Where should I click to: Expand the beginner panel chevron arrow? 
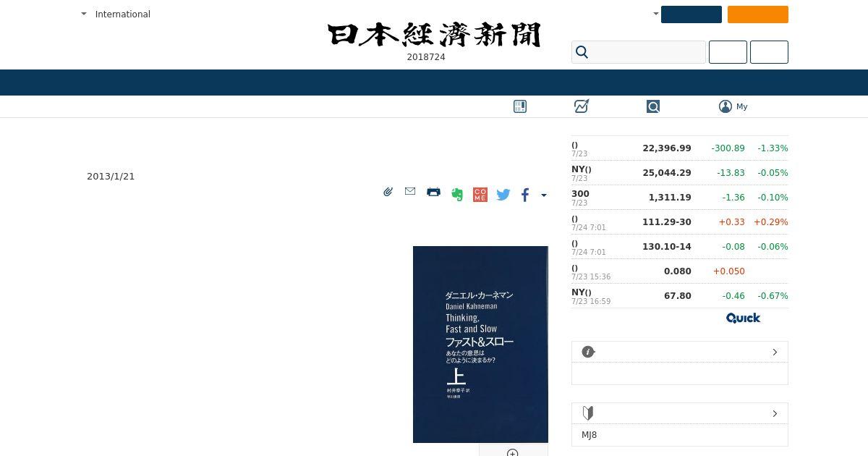coord(775,413)
